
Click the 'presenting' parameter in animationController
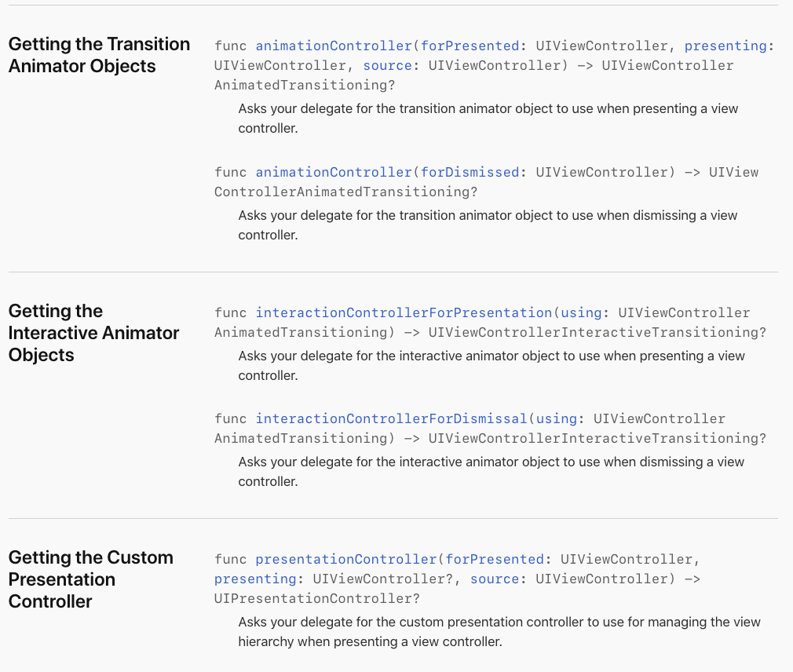tap(725, 46)
